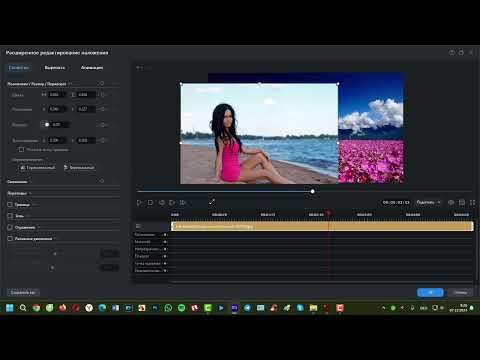Click the upper dimmed slider under Размытие движения
The width and height of the screenshot is (480, 360).
pyautogui.click(x=55, y=254)
